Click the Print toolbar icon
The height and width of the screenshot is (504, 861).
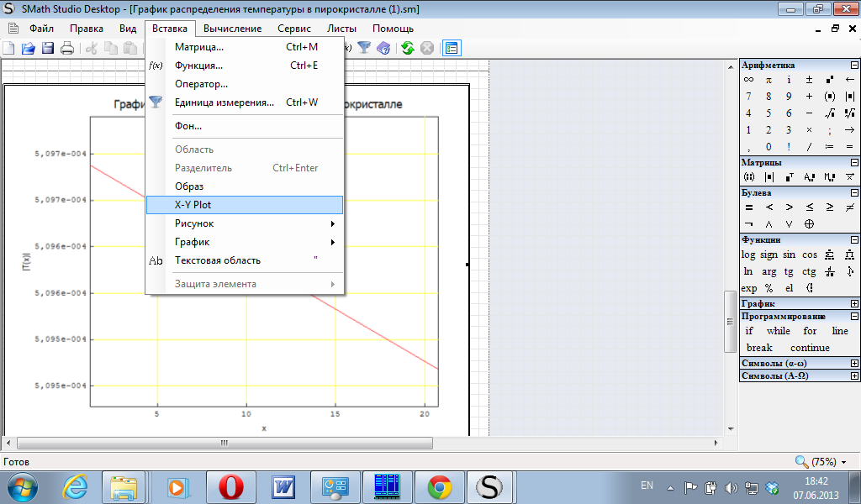point(67,48)
